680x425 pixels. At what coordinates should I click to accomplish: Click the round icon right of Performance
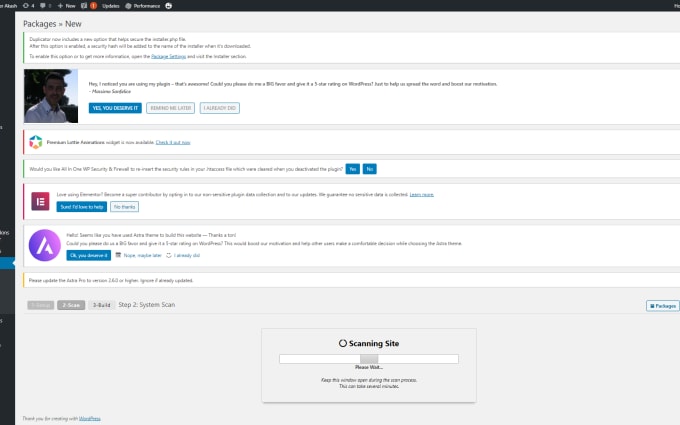169,6
